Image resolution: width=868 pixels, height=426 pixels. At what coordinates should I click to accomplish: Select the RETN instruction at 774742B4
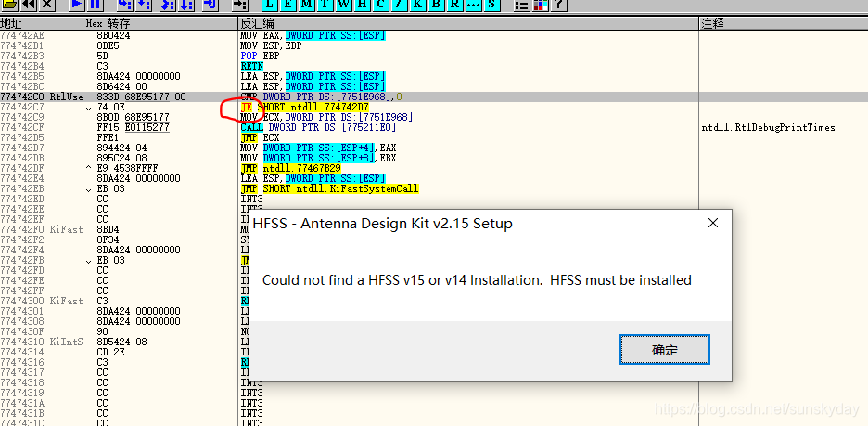[252, 66]
